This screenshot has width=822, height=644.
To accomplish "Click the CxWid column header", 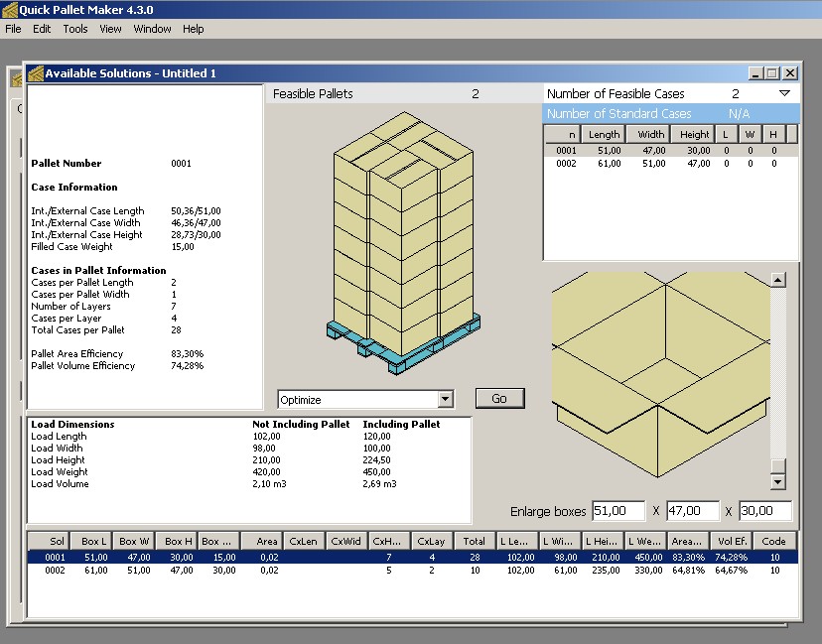I will [x=346, y=541].
